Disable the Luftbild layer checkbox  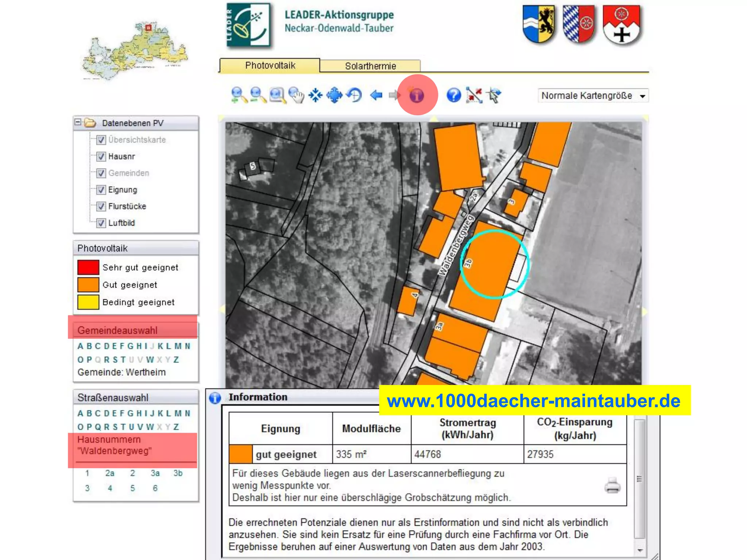101,223
